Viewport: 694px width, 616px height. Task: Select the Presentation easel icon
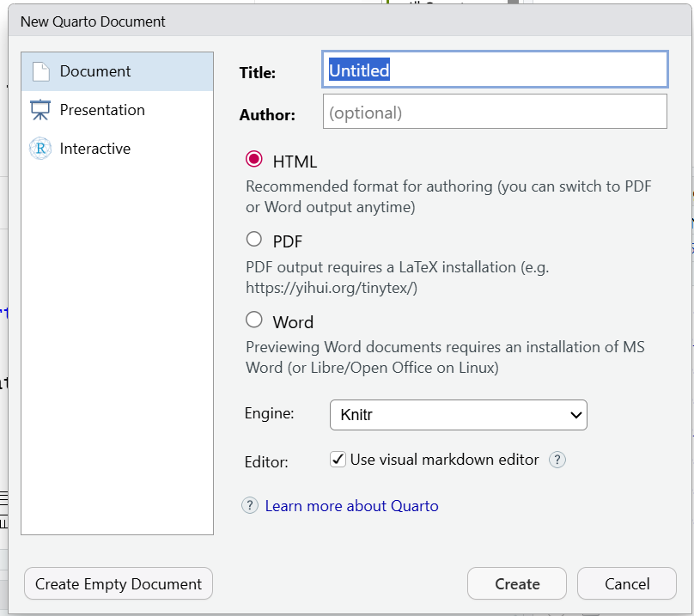(40, 110)
